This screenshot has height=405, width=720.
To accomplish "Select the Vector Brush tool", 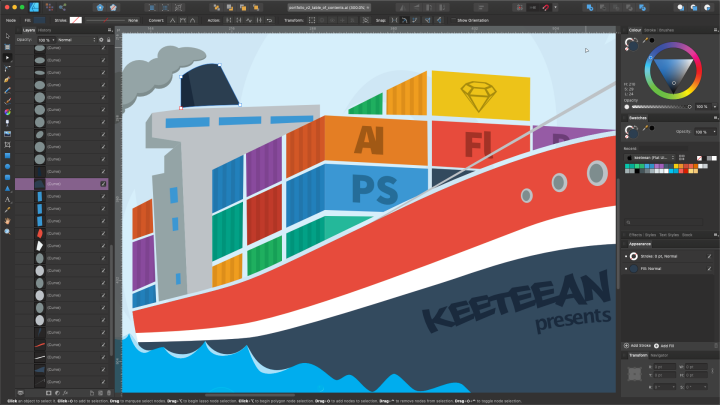I will [x=7, y=101].
